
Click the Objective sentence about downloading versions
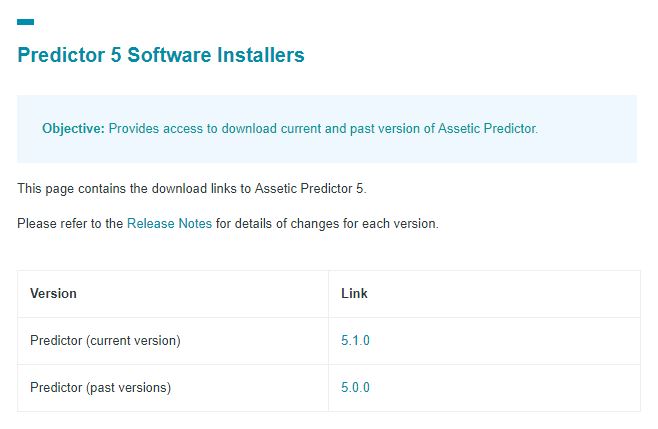tap(323, 128)
